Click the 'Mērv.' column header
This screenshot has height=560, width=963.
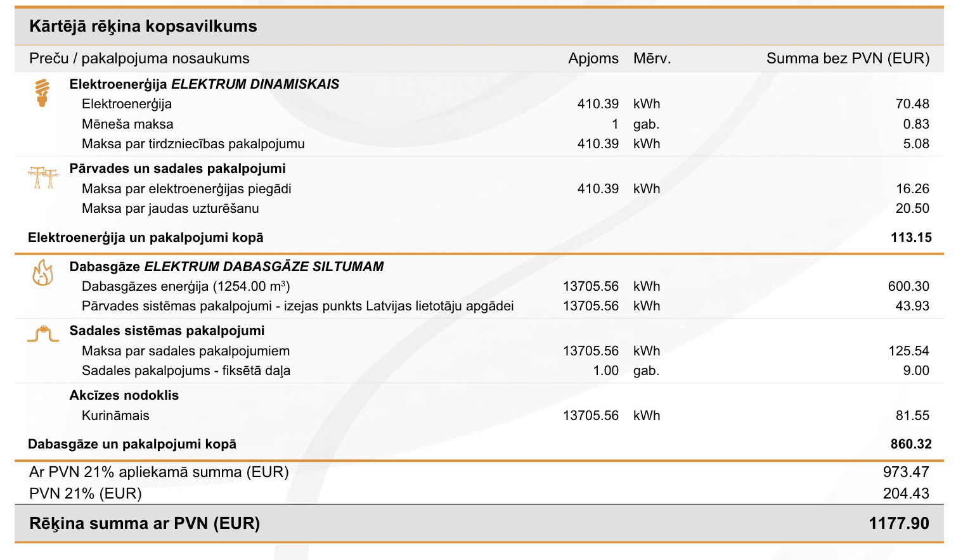652,58
